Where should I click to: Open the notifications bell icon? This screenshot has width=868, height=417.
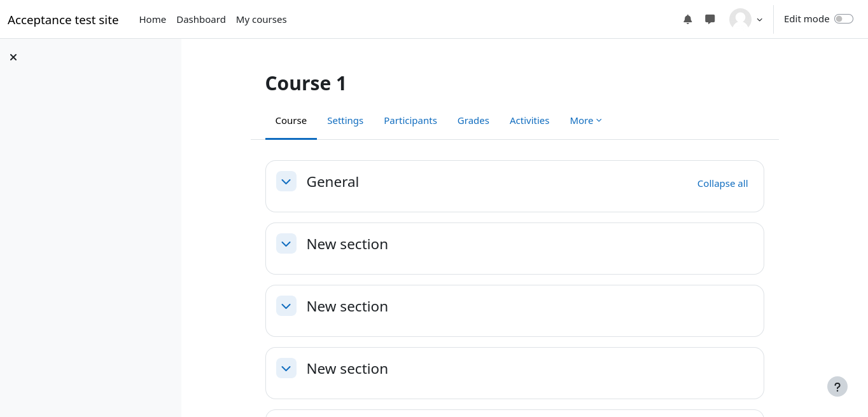coord(687,19)
